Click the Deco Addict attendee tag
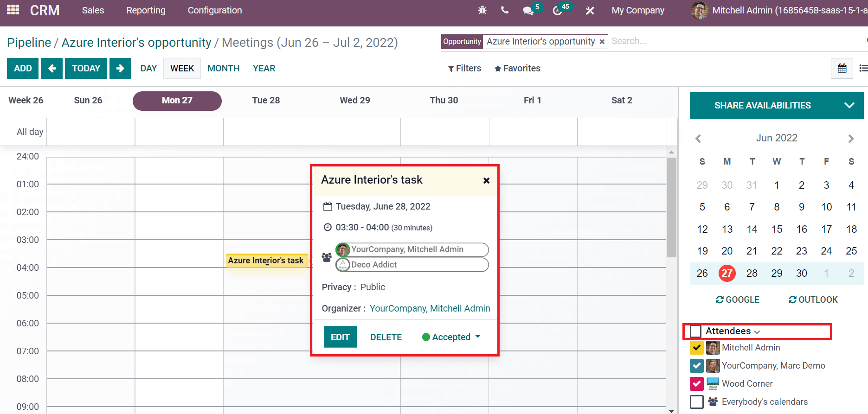The width and height of the screenshot is (868, 414). point(412,265)
